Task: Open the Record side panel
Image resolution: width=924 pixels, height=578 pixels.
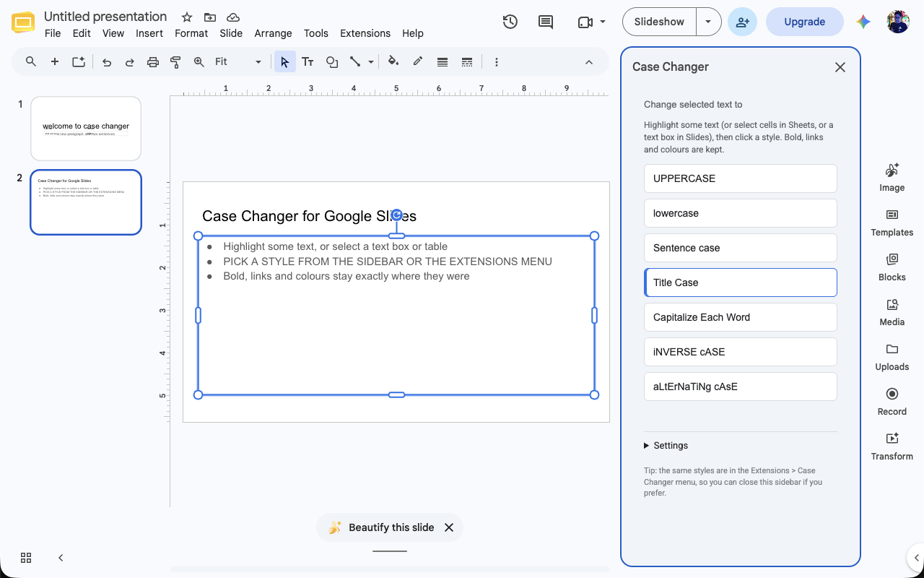Action: point(892,402)
